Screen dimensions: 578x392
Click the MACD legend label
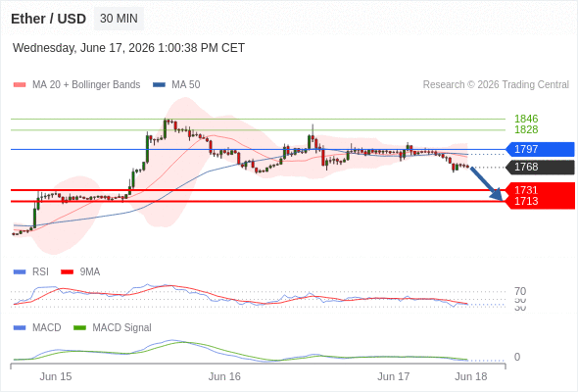[x=46, y=328]
